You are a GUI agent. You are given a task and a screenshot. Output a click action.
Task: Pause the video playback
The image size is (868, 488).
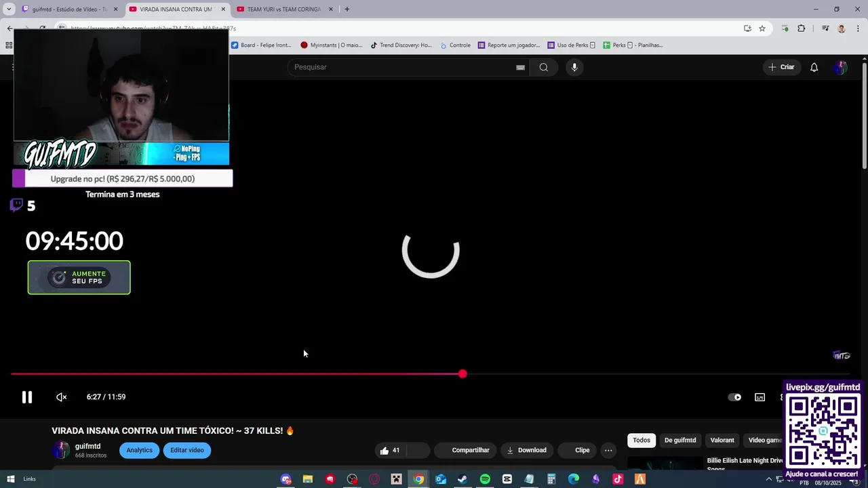(27, 397)
